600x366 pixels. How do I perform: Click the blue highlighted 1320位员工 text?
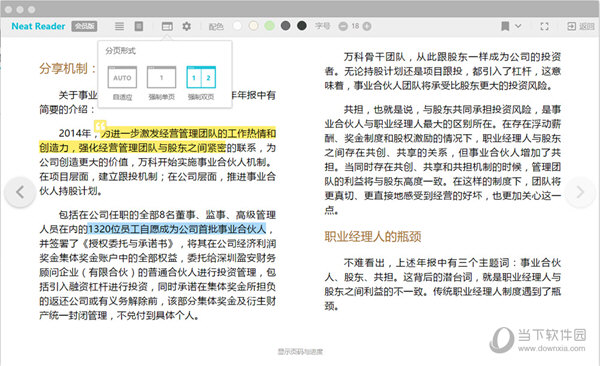177,229
